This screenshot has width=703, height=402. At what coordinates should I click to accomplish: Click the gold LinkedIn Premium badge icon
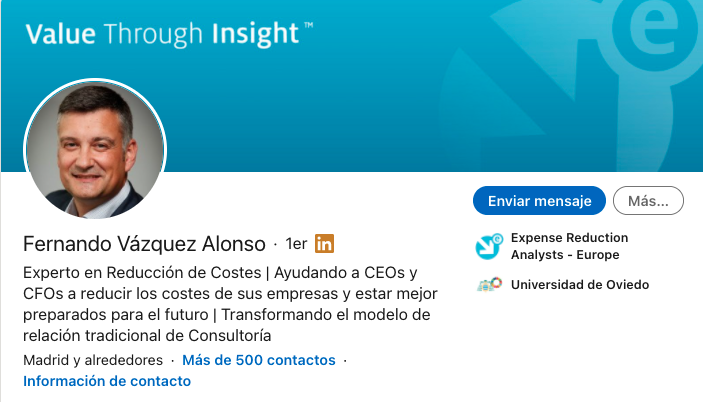(324, 243)
